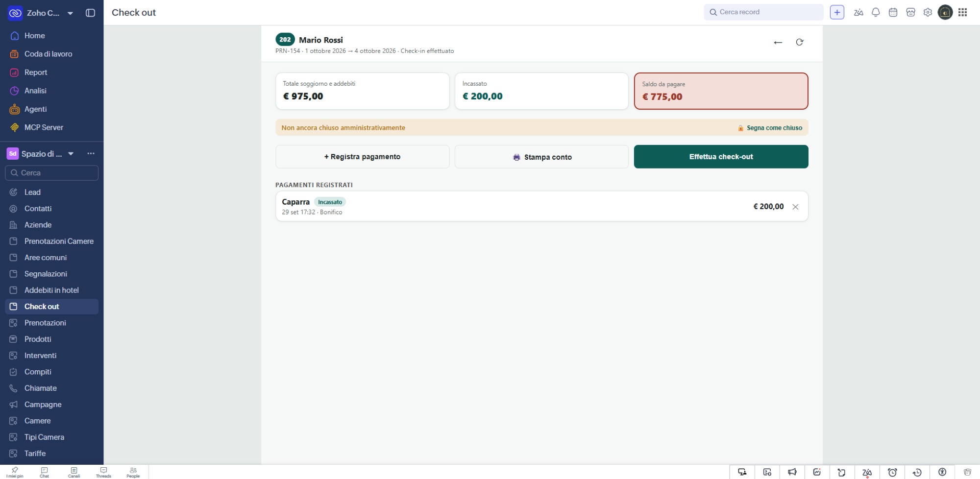Open the screen sharing icon in the bottom bar

click(x=742, y=472)
